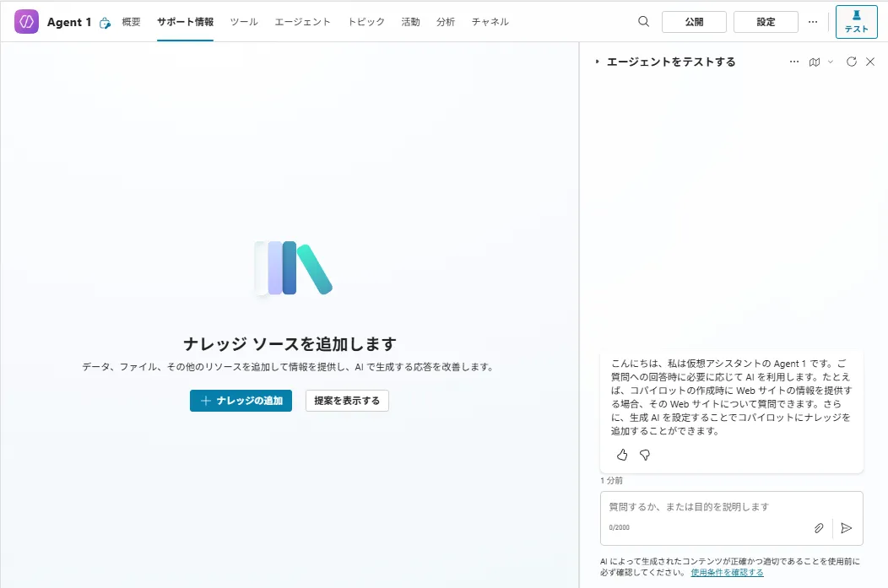888x588 pixels.
Task: Select the チャネル tab
Action: 490,23
